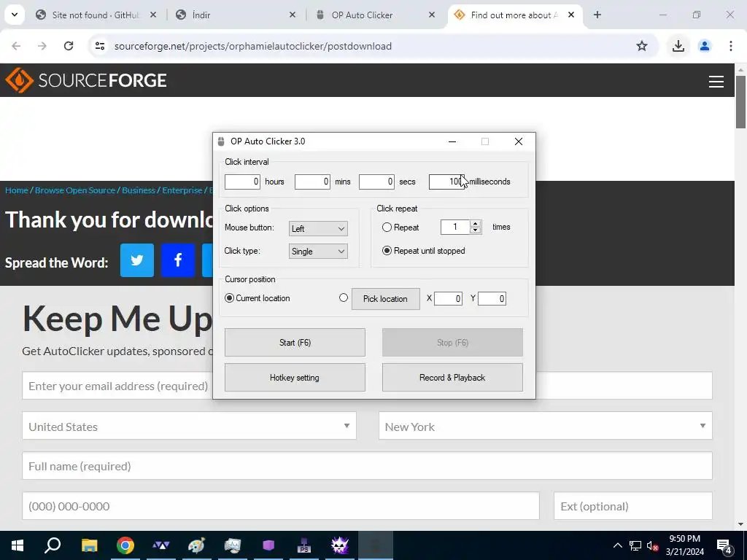Image resolution: width=747 pixels, height=560 pixels.
Task: Click the milliseconds interval field
Action: click(446, 182)
